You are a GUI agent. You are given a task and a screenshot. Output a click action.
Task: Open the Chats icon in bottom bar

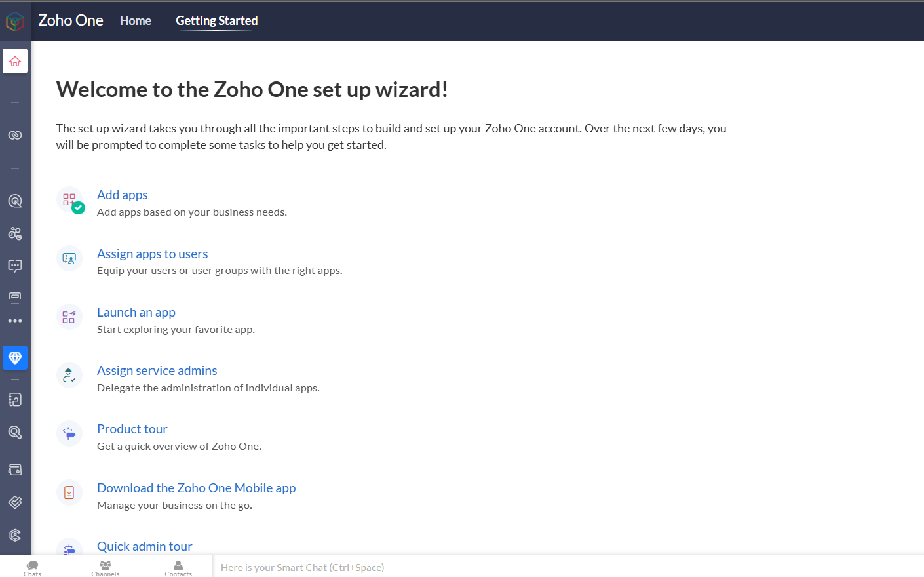coord(32,568)
